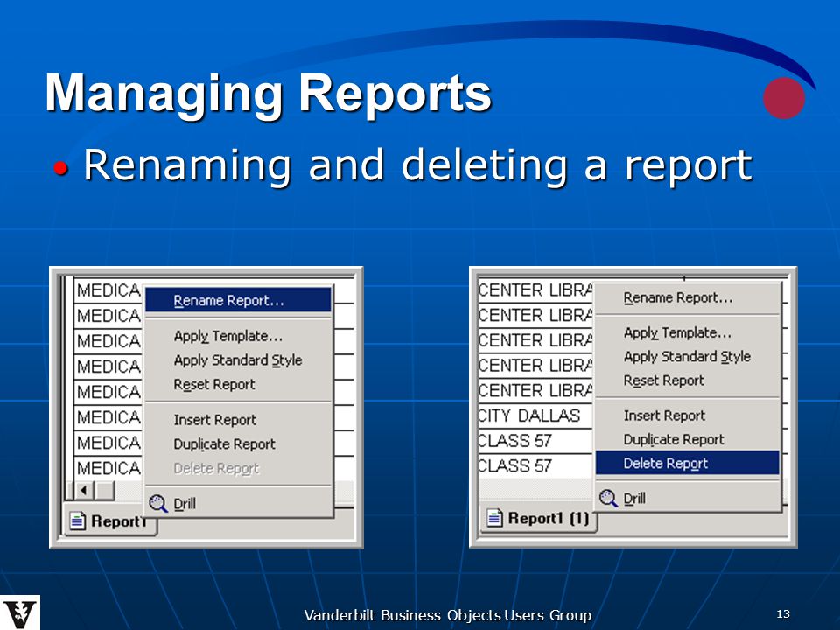Viewport: 840px width, 630px height.
Task: Select highlighted Delete Report in the right menu
Action: click(x=688, y=463)
